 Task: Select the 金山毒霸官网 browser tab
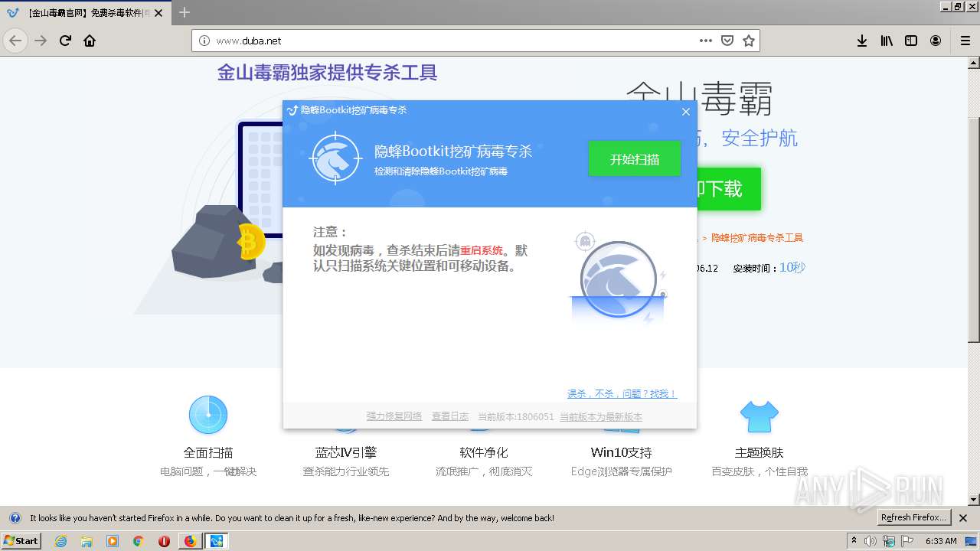point(87,12)
